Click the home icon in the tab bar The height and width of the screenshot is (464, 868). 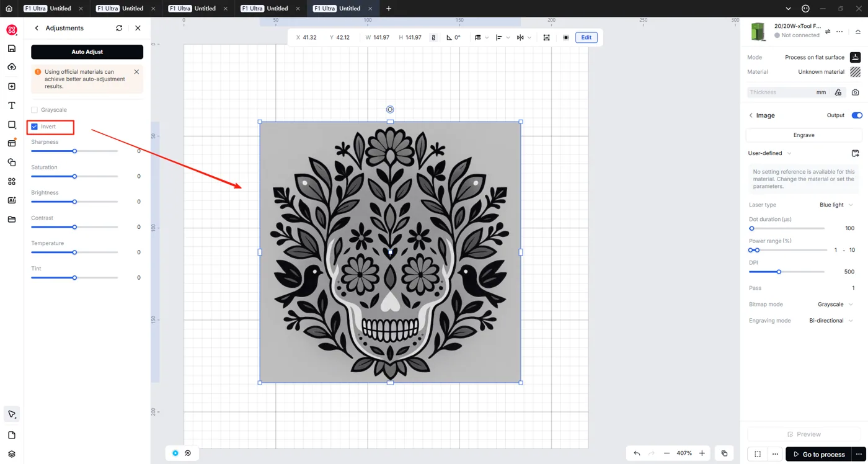click(9, 9)
